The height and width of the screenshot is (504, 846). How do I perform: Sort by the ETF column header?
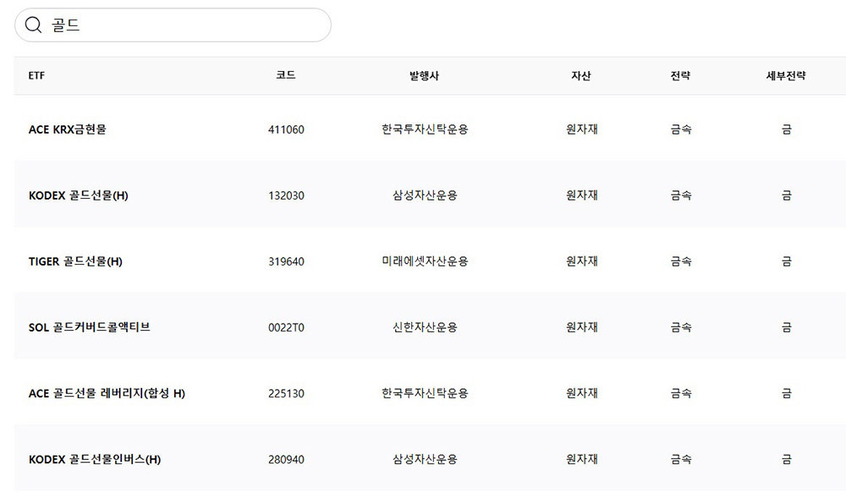tap(37, 76)
